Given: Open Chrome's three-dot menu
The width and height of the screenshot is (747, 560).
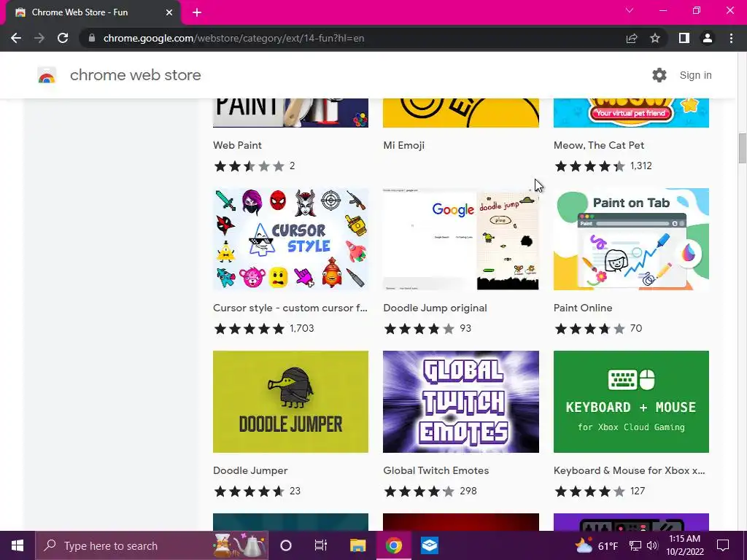Looking at the screenshot, I should coord(731,38).
